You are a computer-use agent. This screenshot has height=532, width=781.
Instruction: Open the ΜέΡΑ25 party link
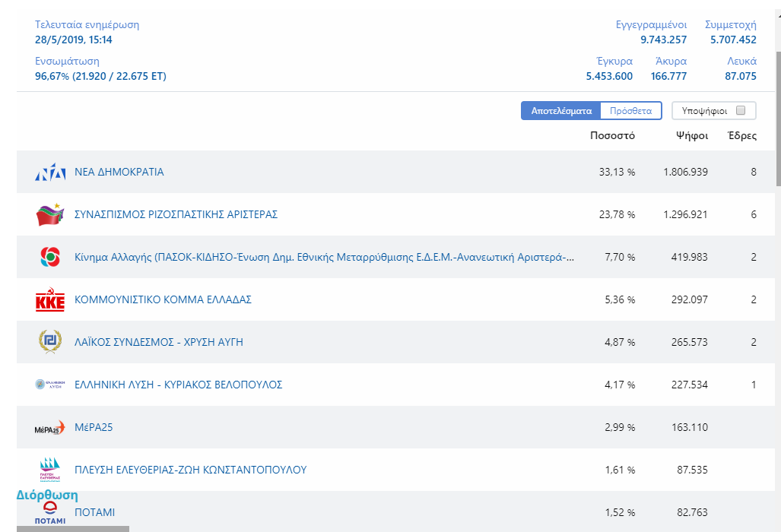(94, 427)
